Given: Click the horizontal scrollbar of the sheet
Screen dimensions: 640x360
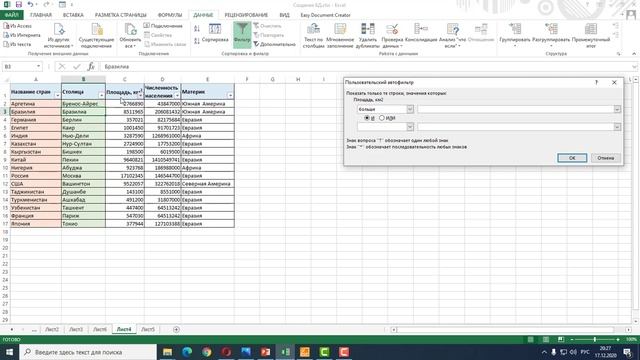Looking at the screenshot, I should (x=511, y=329).
